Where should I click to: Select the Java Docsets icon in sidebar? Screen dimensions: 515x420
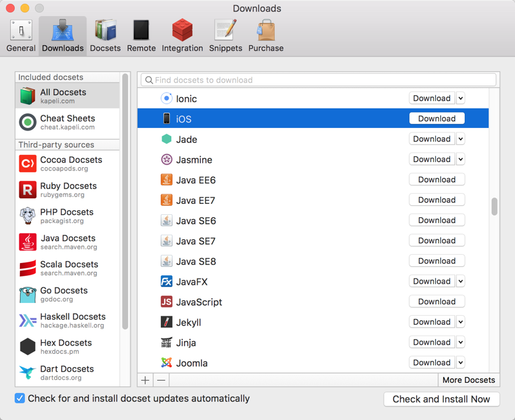[x=28, y=242]
